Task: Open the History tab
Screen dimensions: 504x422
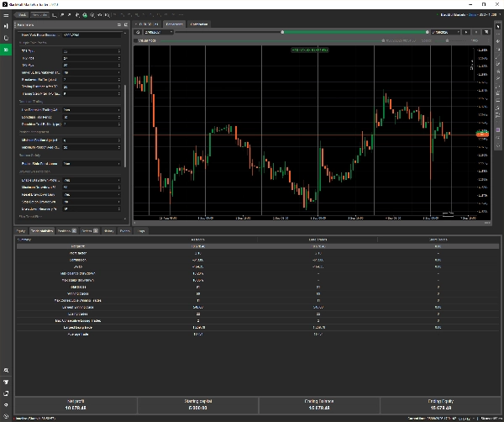Action: (x=109, y=231)
